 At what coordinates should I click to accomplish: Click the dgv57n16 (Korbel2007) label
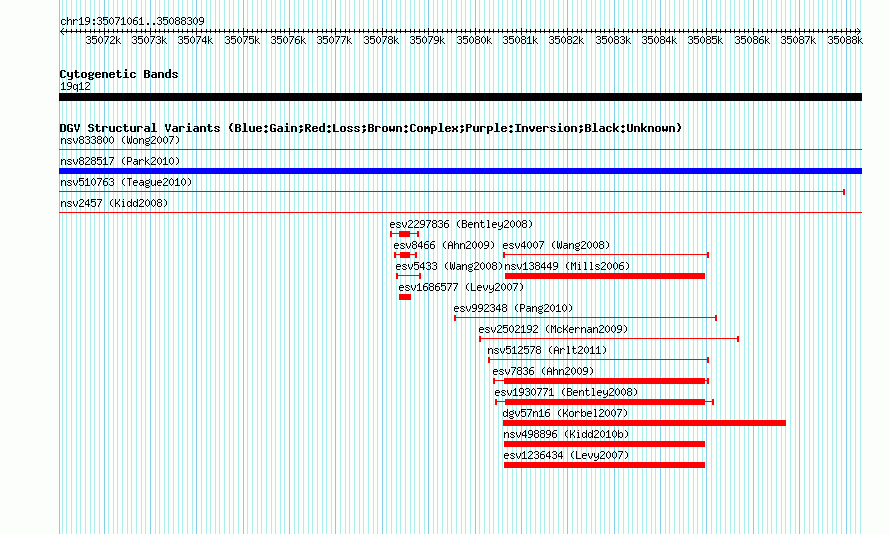(x=565, y=413)
